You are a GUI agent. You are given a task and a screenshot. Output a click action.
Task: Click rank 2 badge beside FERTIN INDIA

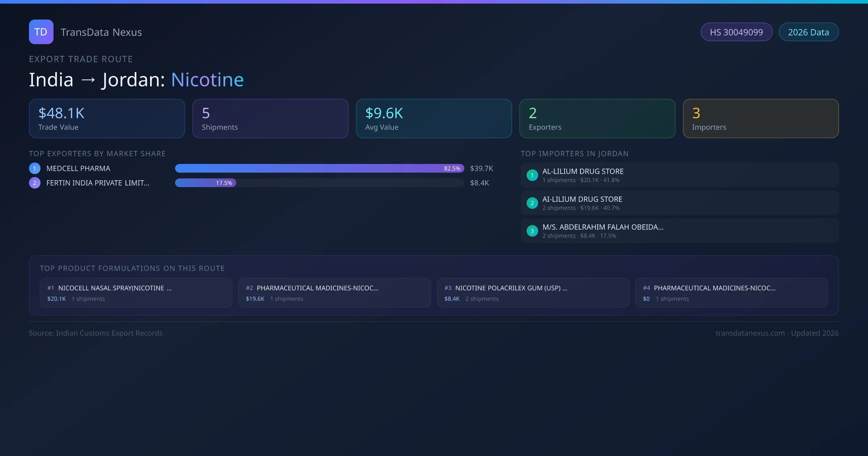pyautogui.click(x=35, y=183)
